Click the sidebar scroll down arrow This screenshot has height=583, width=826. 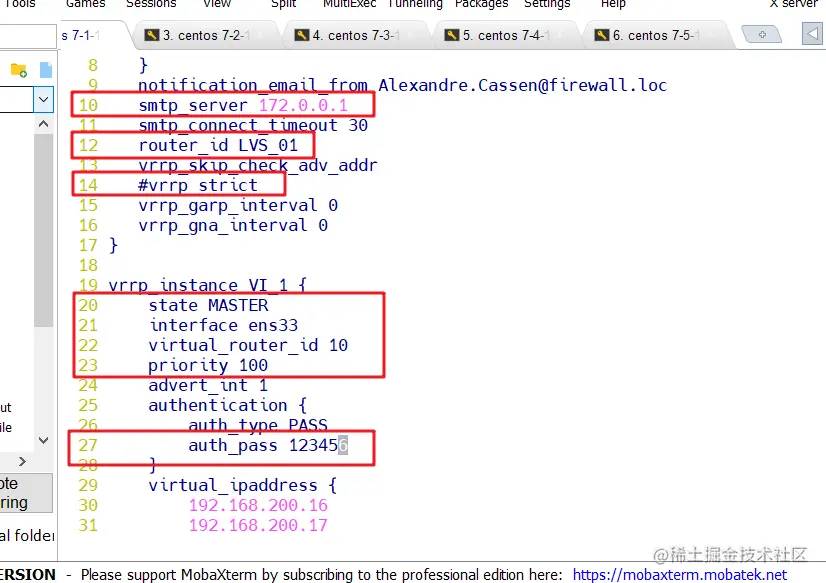pyautogui.click(x=44, y=440)
